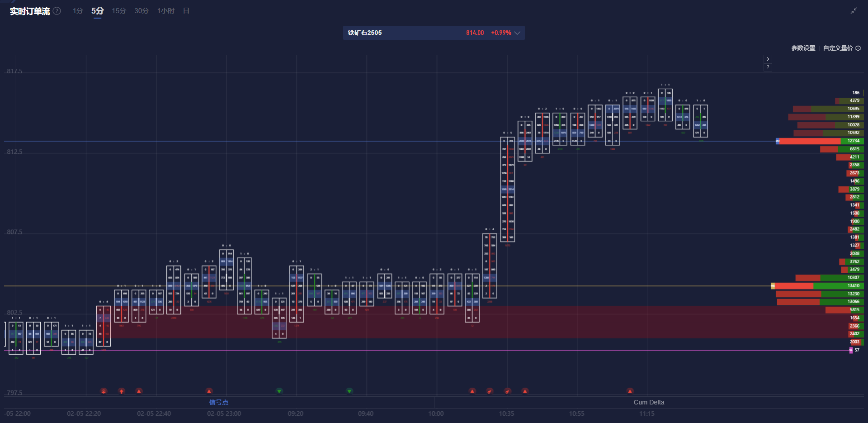
Task: Collapse the chart with the shrink icon
Action: pos(854,11)
